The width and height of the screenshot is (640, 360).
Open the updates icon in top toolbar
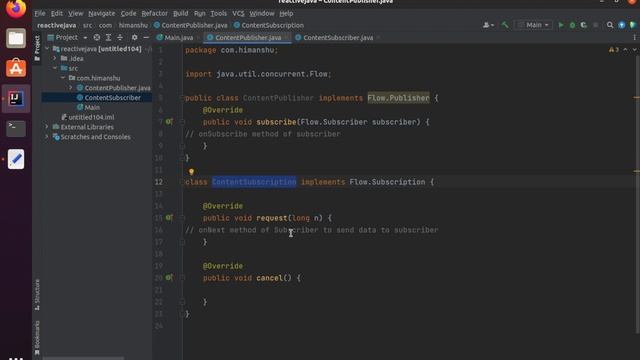[622, 25]
